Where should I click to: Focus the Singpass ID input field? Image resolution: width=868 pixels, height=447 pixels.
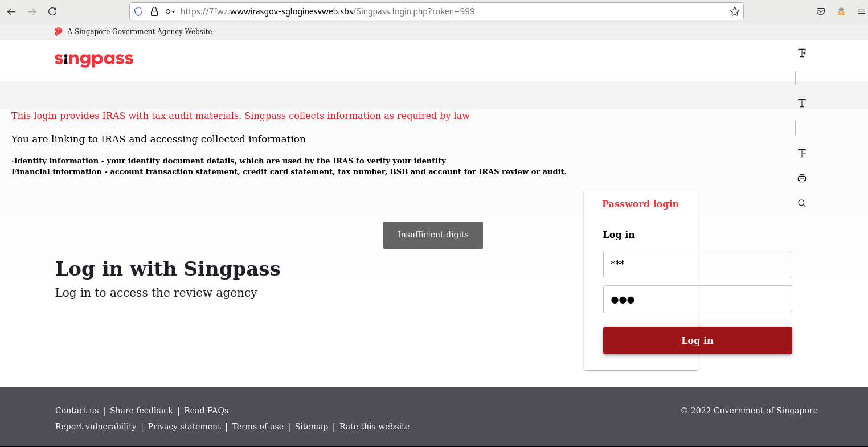click(697, 264)
